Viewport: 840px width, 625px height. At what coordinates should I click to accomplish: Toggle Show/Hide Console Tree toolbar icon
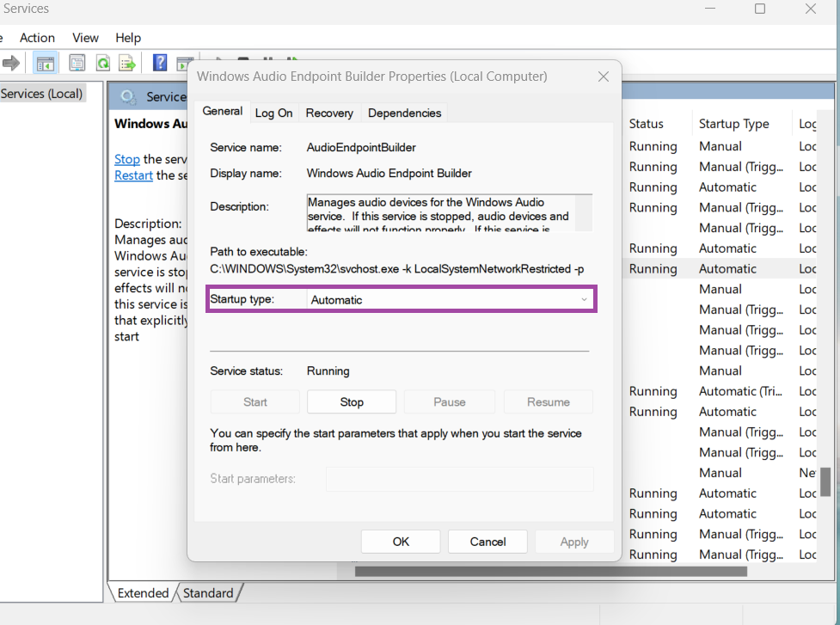(44, 63)
